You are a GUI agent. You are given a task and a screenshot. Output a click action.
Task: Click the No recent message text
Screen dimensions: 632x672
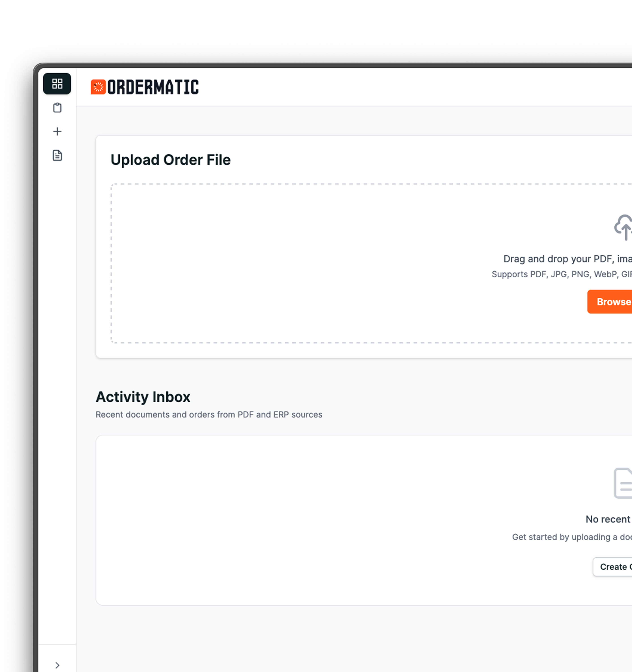point(608,519)
